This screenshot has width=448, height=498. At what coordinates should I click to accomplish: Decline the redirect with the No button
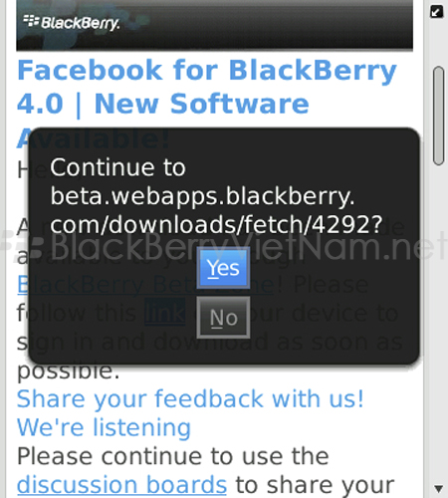(223, 318)
